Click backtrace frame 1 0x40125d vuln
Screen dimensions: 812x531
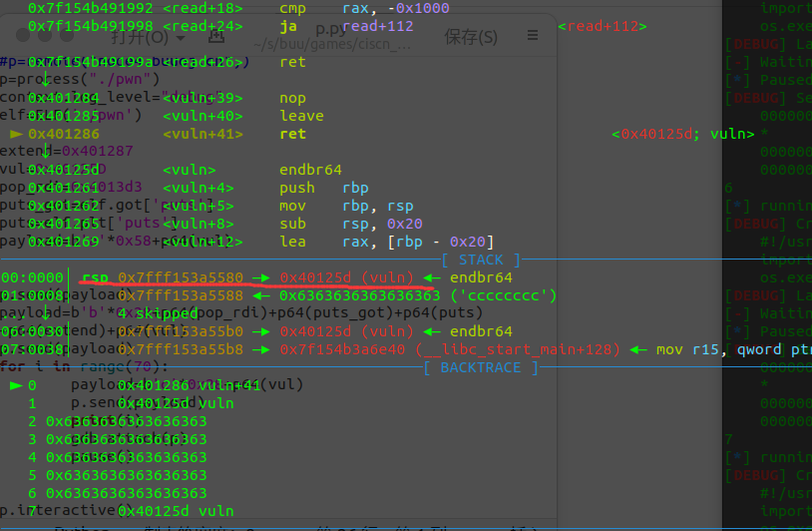tap(176, 403)
